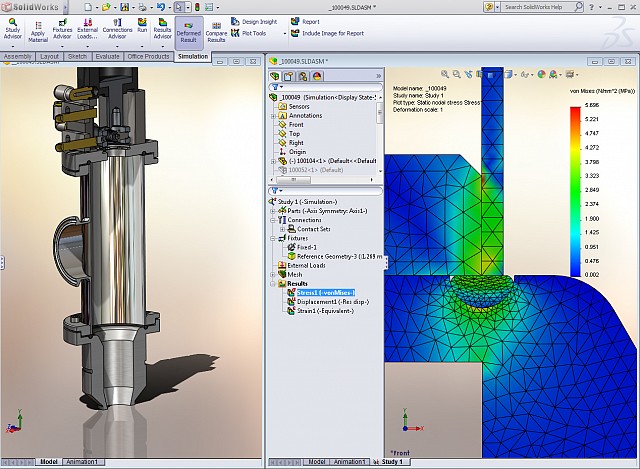
Task: Select the Simulation tab
Action: pyautogui.click(x=193, y=56)
